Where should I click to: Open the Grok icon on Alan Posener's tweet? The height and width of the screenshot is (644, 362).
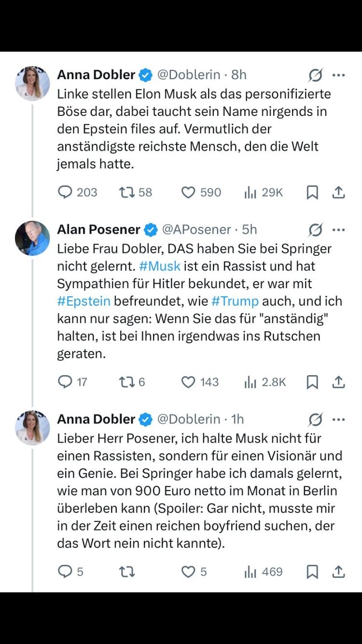coord(315,230)
